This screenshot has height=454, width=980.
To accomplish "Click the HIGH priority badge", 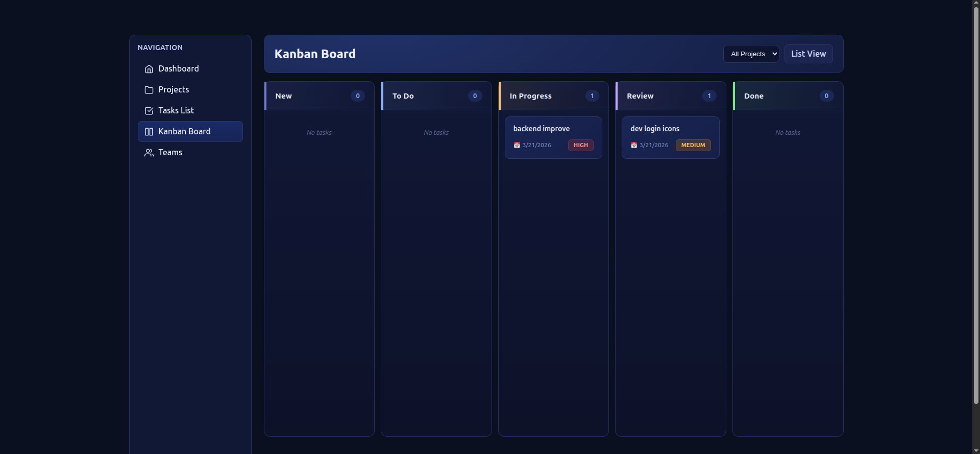I will click(581, 145).
